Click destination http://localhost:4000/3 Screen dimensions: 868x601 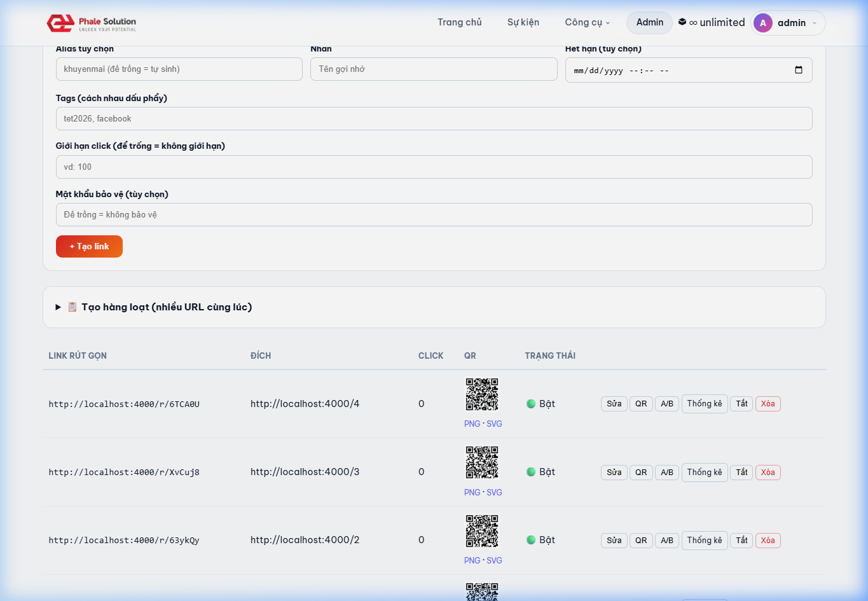coord(305,472)
